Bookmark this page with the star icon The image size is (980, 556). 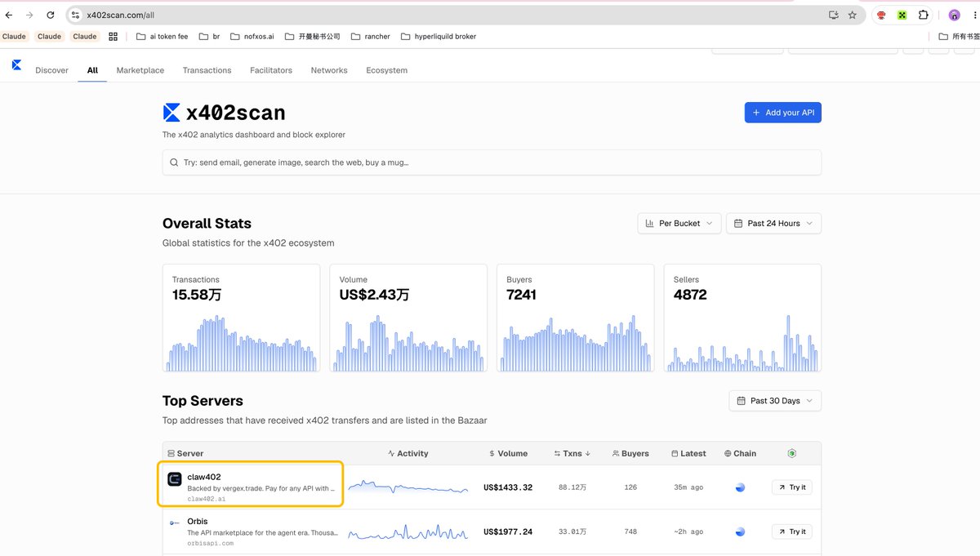[853, 15]
